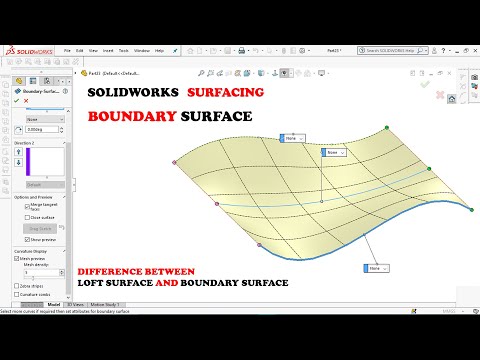Click the Help question mark icon
480x360 pixels.
[x=443, y=51]
